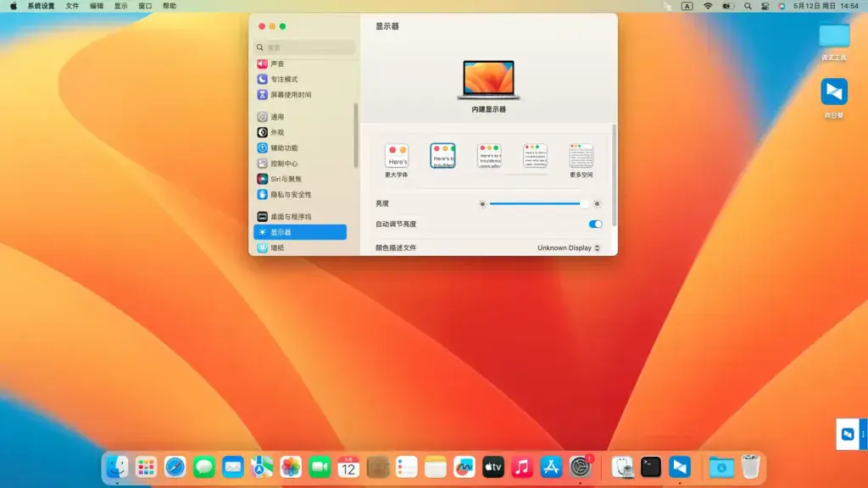Open System Settings (系统设置) menu
Viewport: 868px width, 488px height.
click(41, 6)
